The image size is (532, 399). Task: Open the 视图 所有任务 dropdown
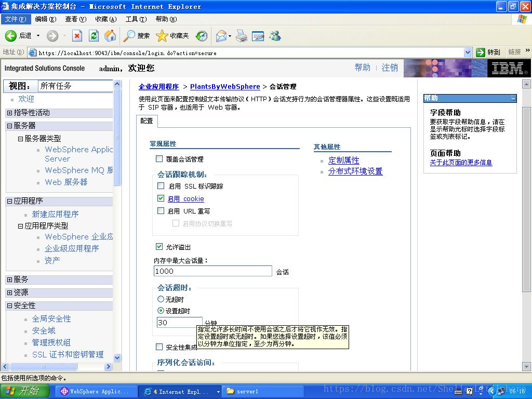pyautogui.click(x=75, y=86)
